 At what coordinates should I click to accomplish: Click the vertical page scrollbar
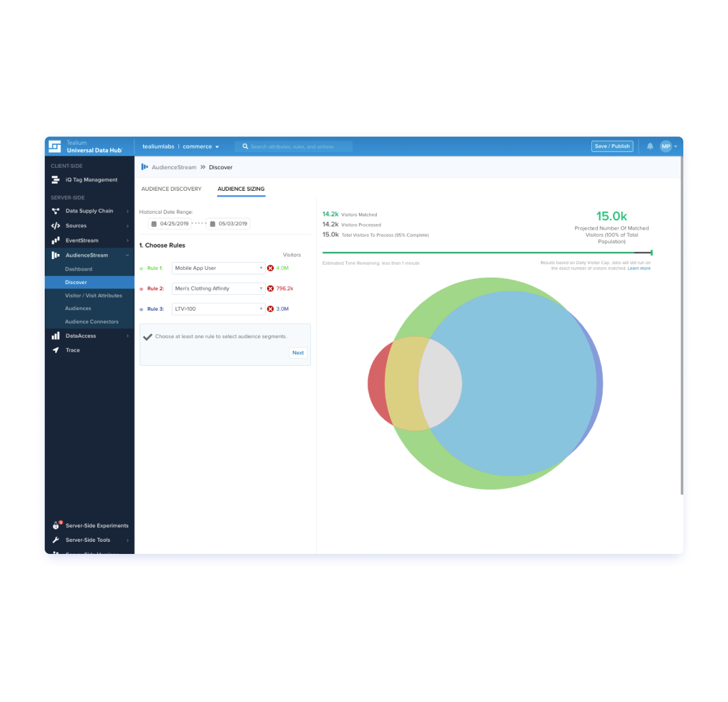681,325
